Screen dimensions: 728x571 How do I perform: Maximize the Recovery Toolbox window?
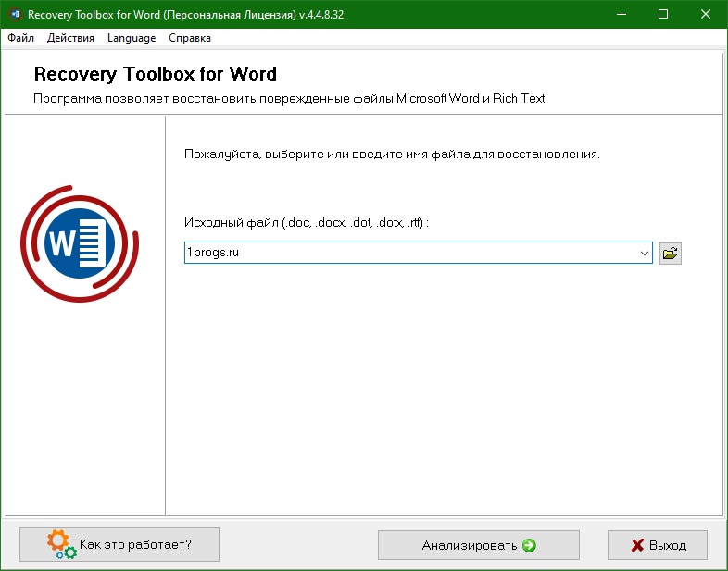tap(663, 15)
